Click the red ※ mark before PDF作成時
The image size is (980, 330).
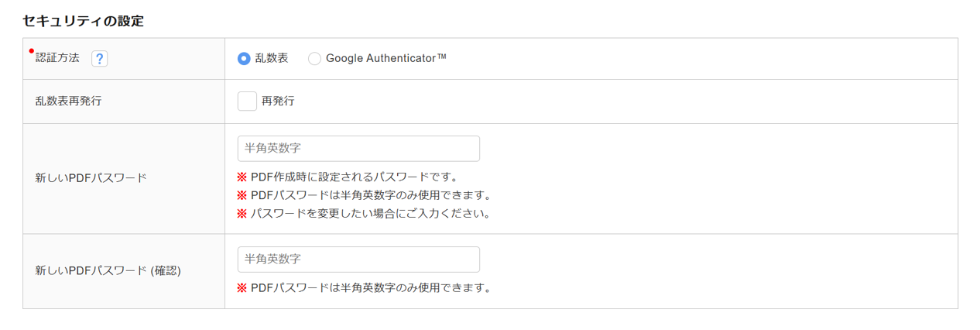[242, 177]
